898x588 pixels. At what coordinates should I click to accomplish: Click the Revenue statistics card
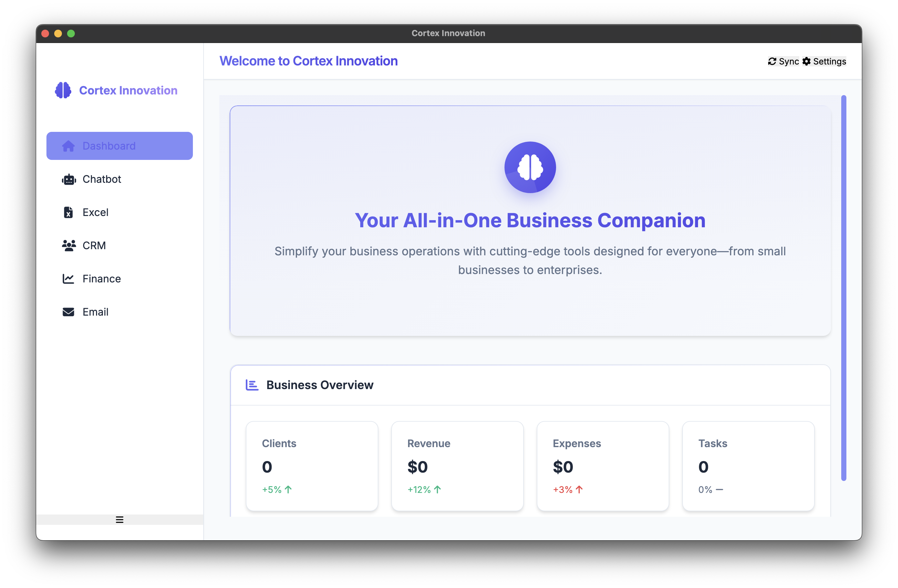pos(457,466)
